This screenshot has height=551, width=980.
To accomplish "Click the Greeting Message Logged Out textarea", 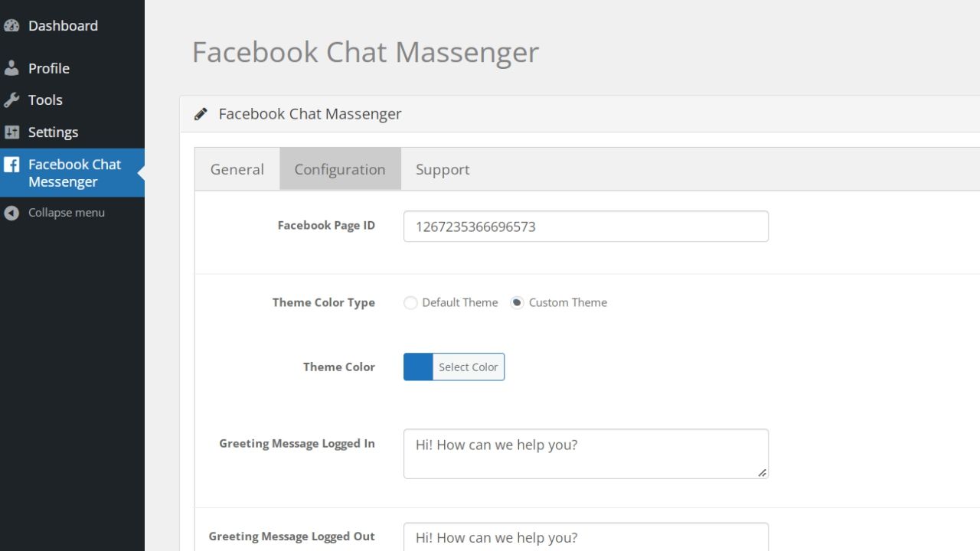I will (586, 537).
